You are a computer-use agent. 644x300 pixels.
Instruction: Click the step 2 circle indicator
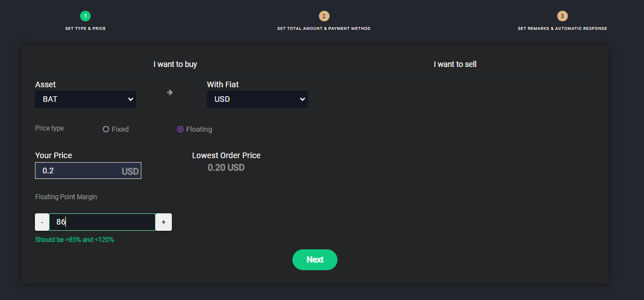[324, 16]
